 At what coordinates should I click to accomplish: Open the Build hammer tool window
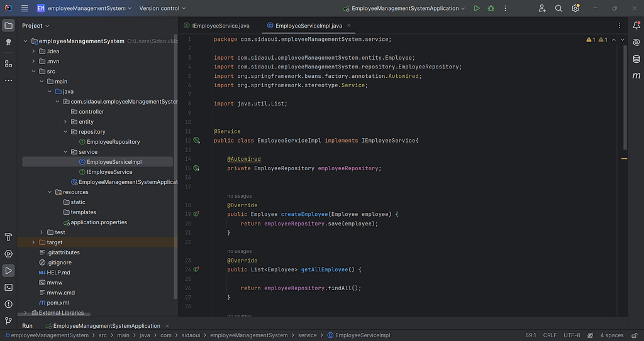(x=8, y=237)
